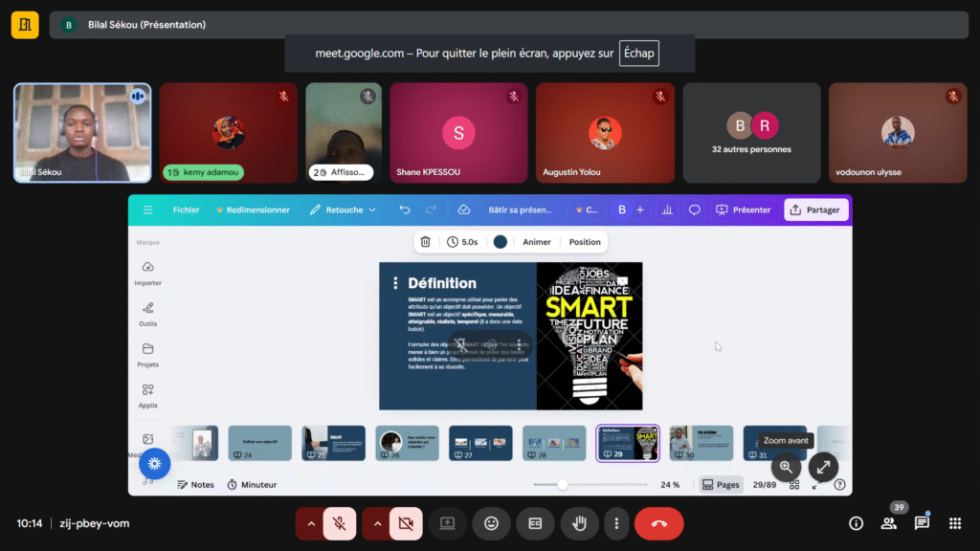980x551 pixels.
Task: Toggle closed captions button
Action: 535,523
